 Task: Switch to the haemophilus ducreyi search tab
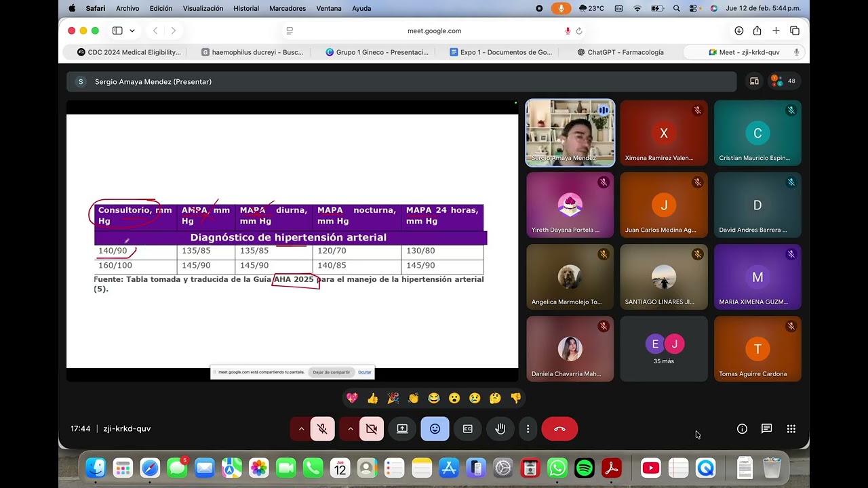tap(252, 52)
